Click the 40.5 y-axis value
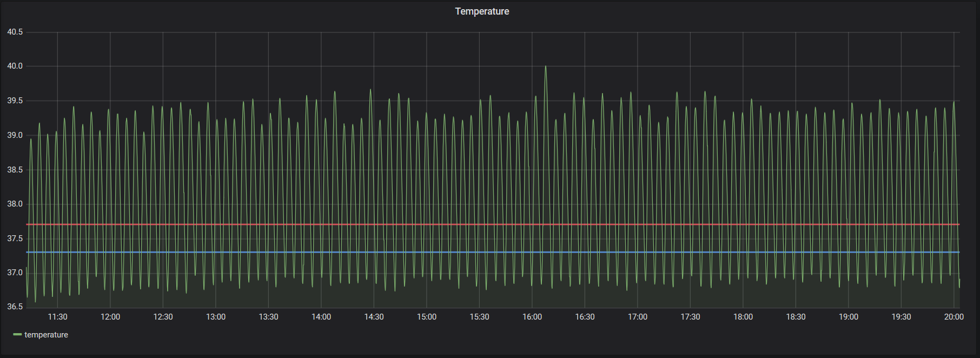980x358 pixels. point(15,32)
